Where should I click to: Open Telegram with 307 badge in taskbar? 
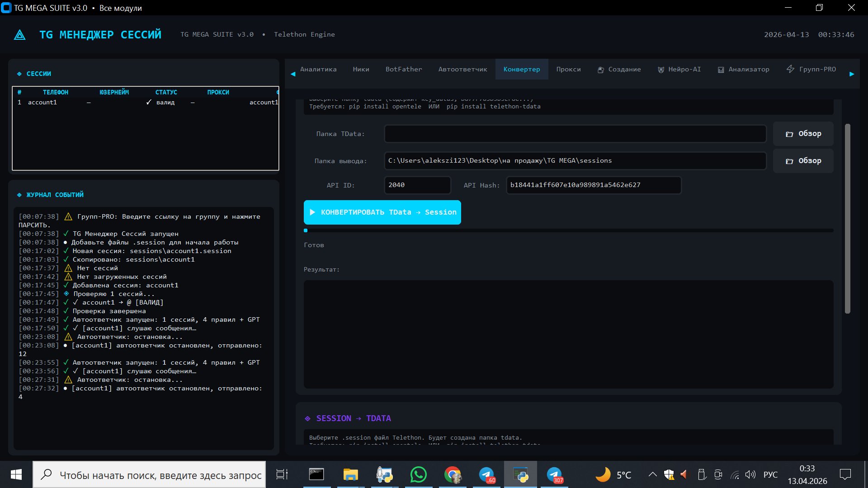tap(554, 475)
